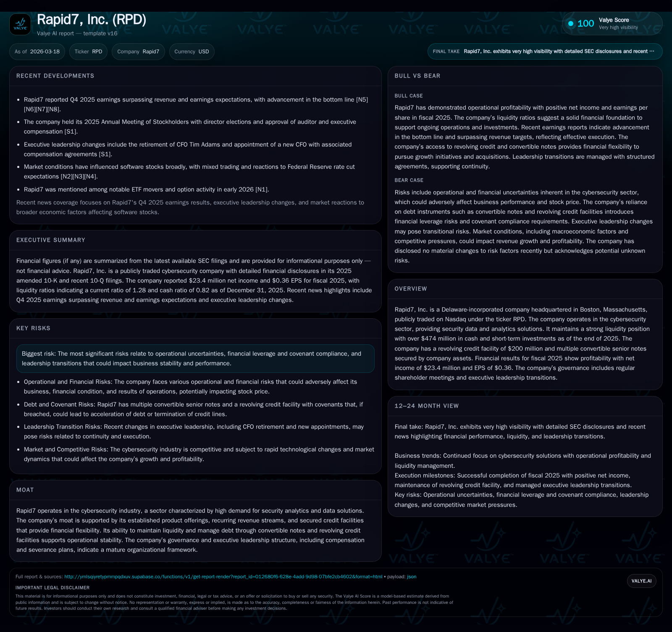Click the Bull Case subheading
Image resolution: width=672 pixels, height=632 pixels.
409,96
